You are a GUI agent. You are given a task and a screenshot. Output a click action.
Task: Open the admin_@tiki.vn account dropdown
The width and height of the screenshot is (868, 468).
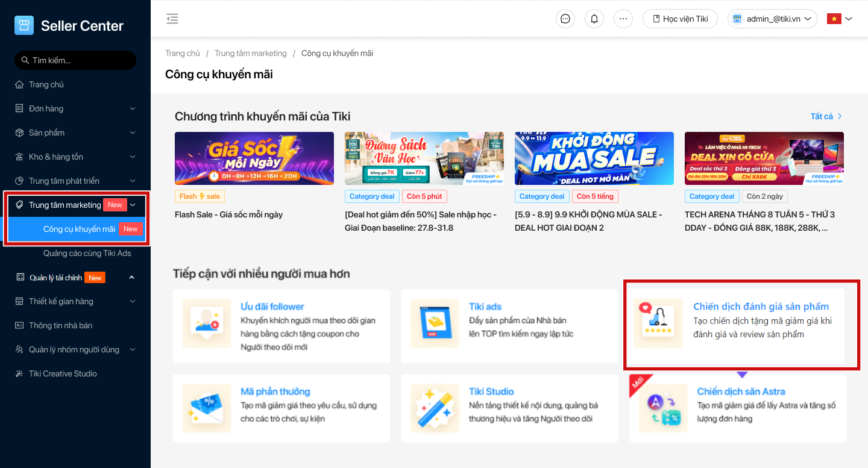click(772, 19)
